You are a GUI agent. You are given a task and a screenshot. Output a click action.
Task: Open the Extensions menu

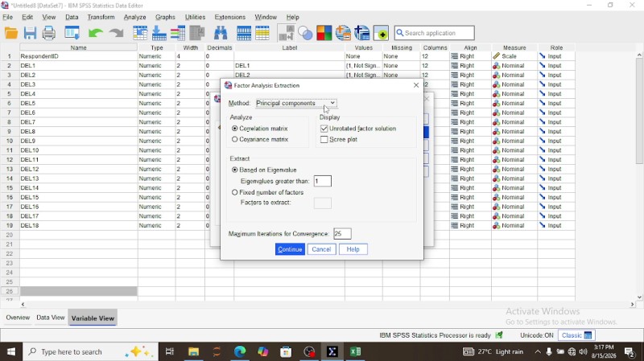coord(230,17)
